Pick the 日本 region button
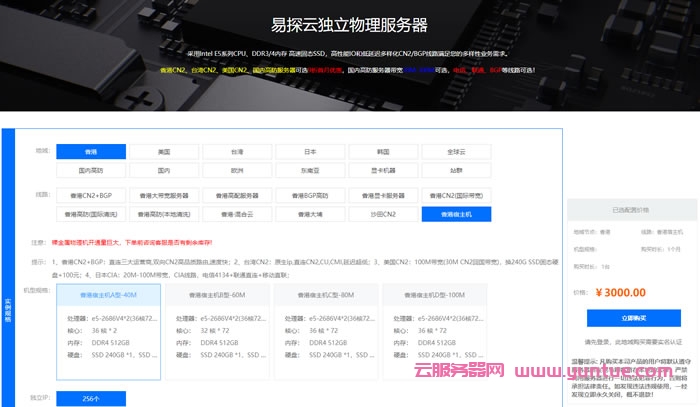This screenshot has height=407, width=700. point(310,151)
